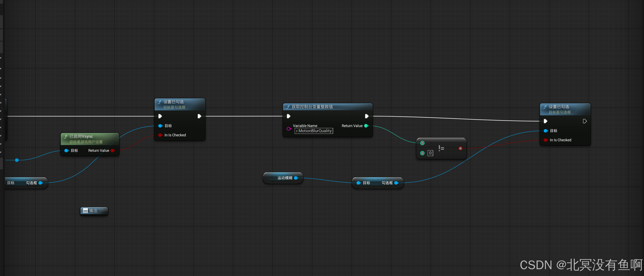Select the 获取控制台变量整数值 node title
The image size is (644, 276).
(x=312, y=107)
